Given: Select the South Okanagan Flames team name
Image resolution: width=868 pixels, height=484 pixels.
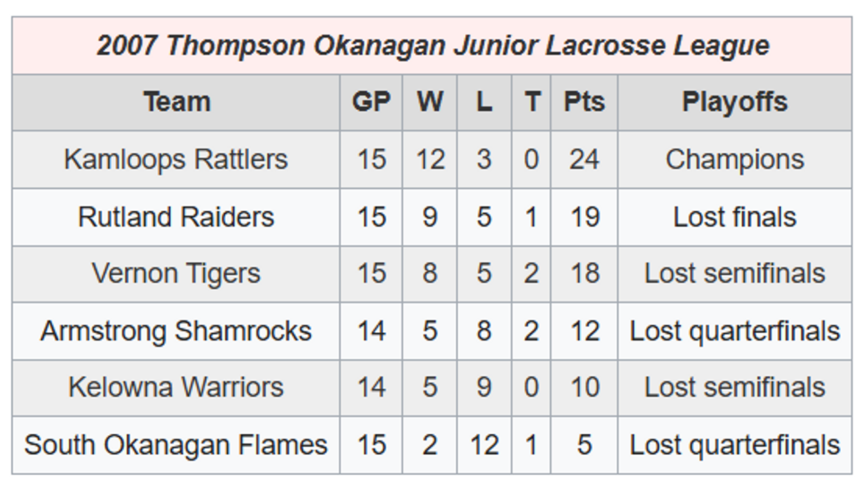Looking at the screenshot, I should tap(176, 445).
